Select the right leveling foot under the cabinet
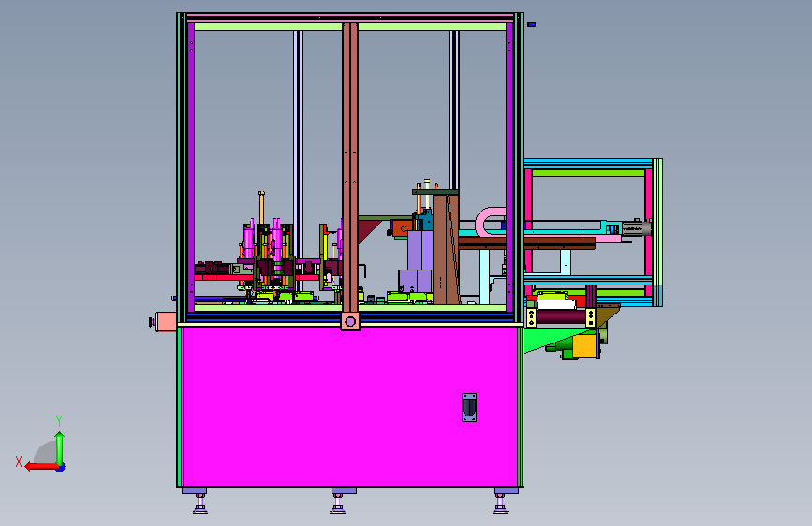 [x=500, y=504]
